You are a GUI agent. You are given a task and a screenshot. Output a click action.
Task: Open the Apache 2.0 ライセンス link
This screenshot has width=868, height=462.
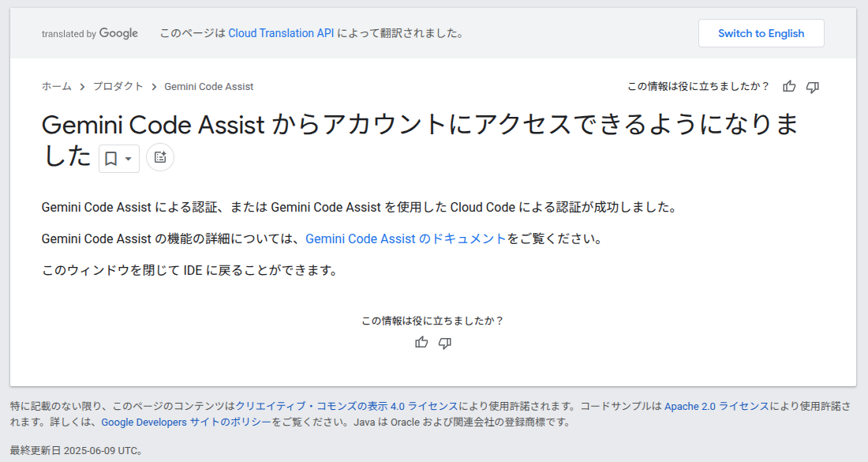click(714, 406)
